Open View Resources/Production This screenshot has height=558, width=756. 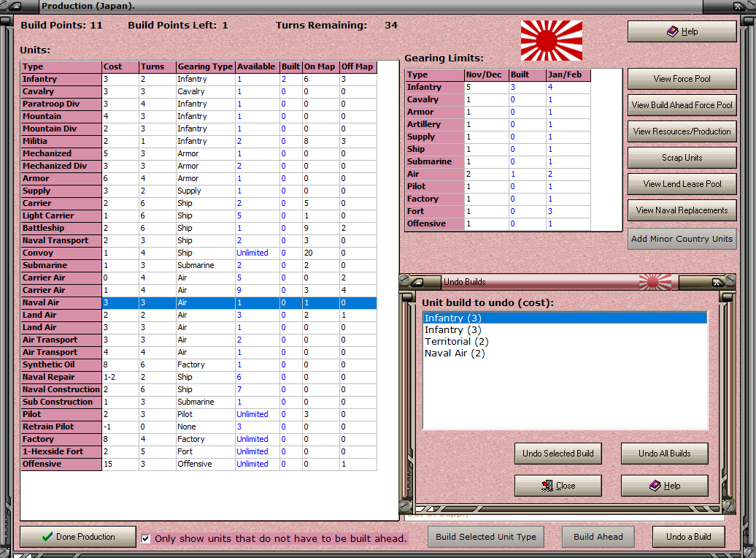click(682, 131)
